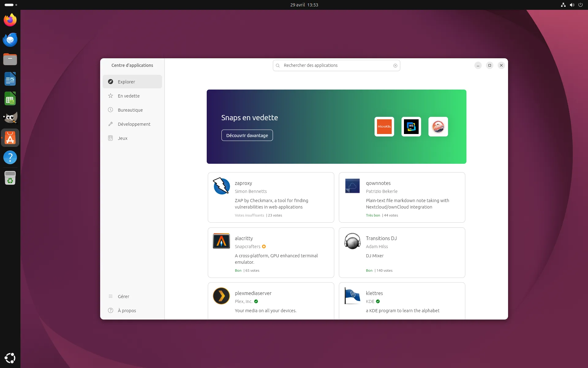Open the Files manager in the dock

point(10,59)
